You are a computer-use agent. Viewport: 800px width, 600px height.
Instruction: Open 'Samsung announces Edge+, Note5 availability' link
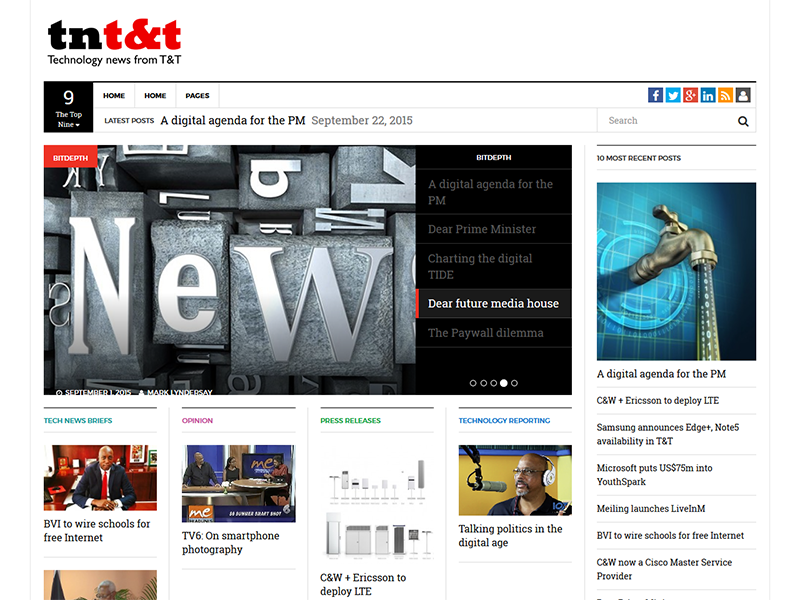click(668, 434)
